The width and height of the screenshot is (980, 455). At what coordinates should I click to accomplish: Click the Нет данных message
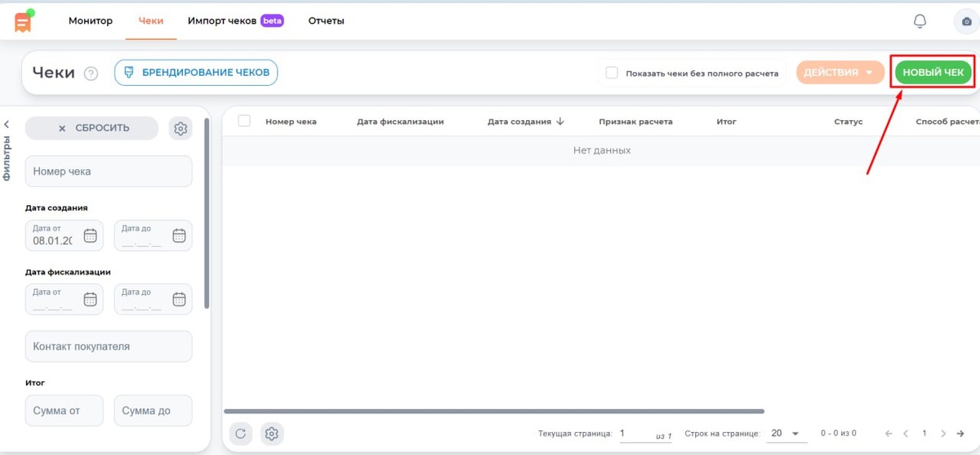click(x=602, y=150)
